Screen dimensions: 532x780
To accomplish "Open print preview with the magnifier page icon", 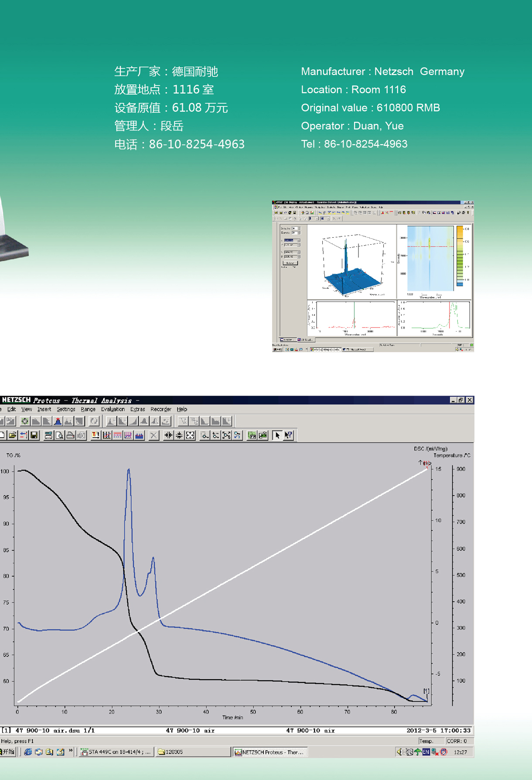I will (x=59, y=435).
